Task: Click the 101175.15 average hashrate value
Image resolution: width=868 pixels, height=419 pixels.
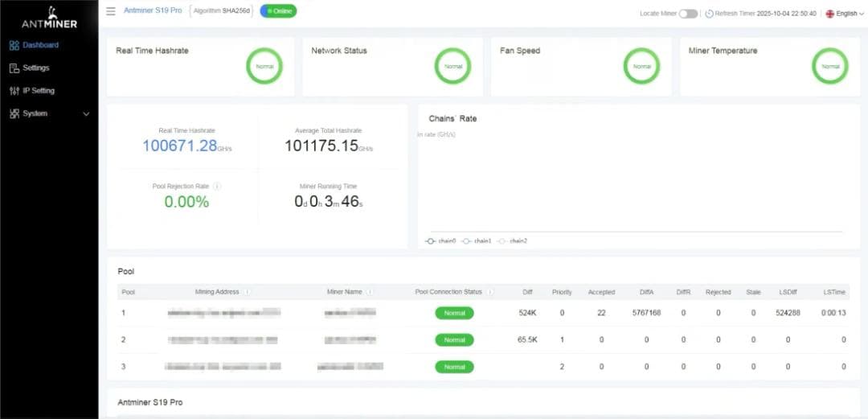Action: pos(321,146)
